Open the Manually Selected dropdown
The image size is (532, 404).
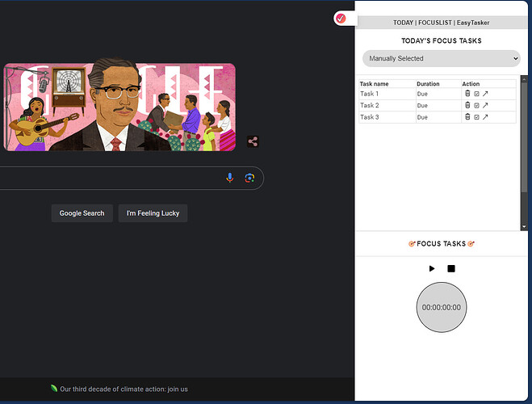click(442, 58)
